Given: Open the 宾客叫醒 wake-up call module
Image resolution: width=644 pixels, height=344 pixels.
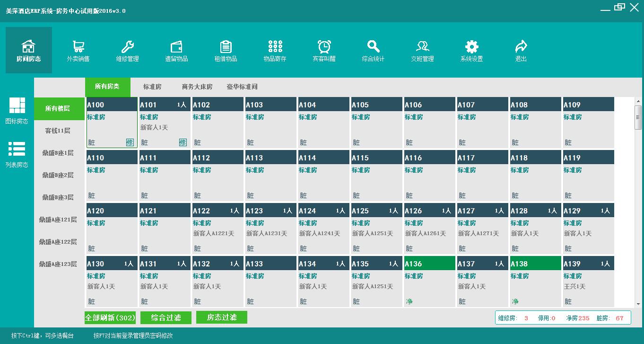Looking at the screenshot, I should click(324, 50).
